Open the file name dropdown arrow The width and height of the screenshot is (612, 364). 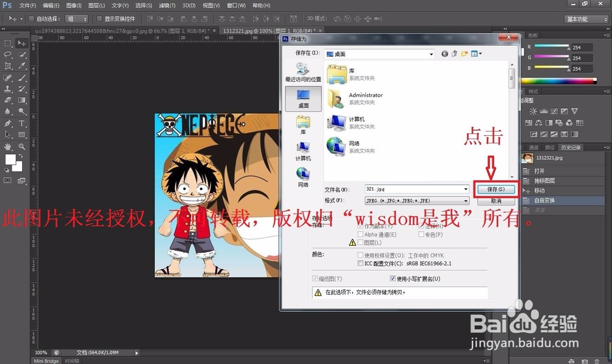pyautogui.click(x=466, y=189)
